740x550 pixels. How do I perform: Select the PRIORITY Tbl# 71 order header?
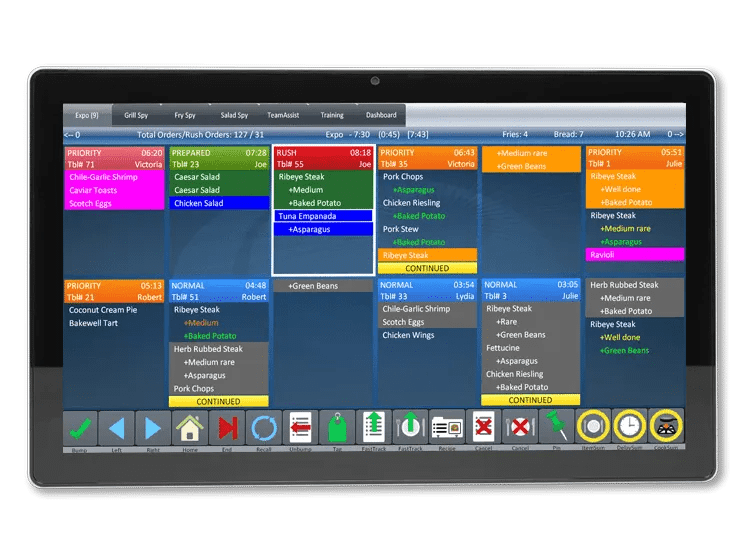[114, 159]
